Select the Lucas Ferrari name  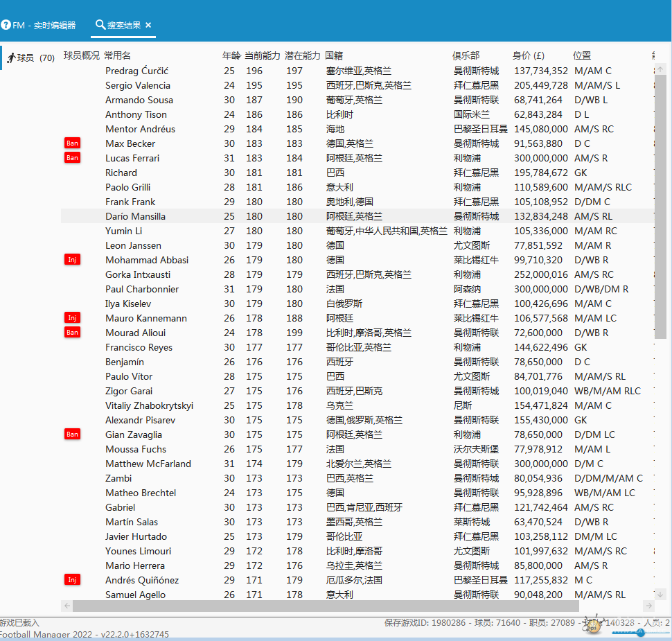132,158
